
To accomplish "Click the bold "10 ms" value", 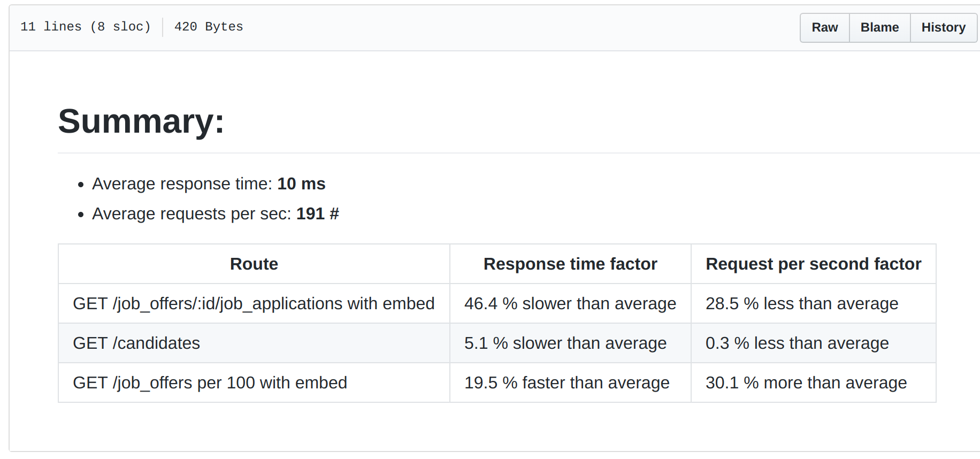I will click(x=301, y=183).
